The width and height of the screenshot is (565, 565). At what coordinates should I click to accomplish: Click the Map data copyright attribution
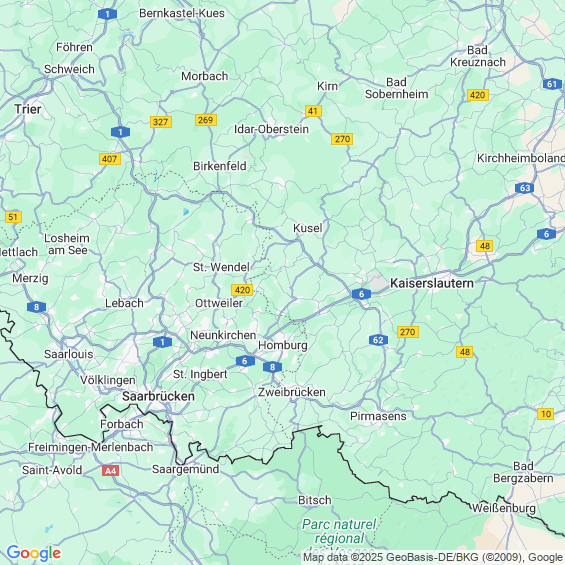point(433,557)
